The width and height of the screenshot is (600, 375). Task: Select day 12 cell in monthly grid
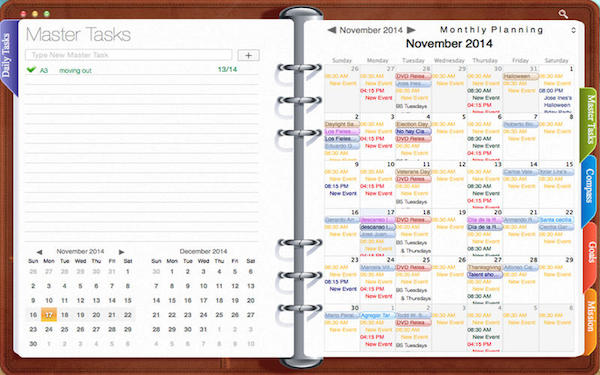[449, 185]
